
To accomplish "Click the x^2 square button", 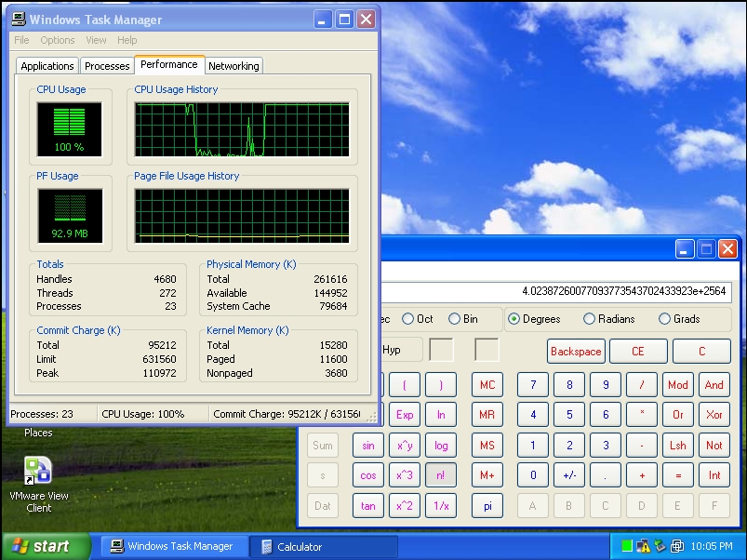I will 405,506.
